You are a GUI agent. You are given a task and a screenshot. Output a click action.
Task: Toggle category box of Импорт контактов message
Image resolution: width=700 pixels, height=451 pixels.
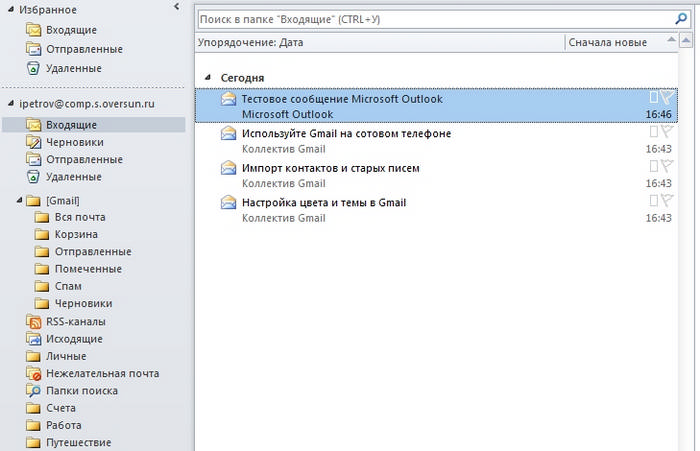[654, 166]
